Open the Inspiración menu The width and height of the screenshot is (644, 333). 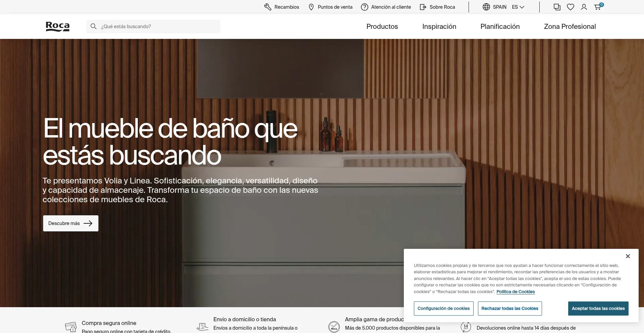439,26
